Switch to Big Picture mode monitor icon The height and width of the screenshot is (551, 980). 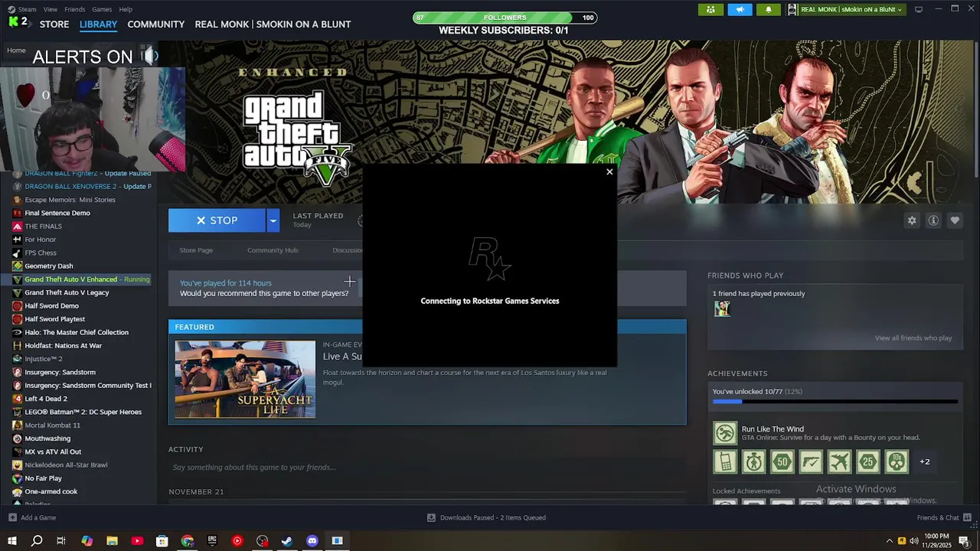[919, 9]
